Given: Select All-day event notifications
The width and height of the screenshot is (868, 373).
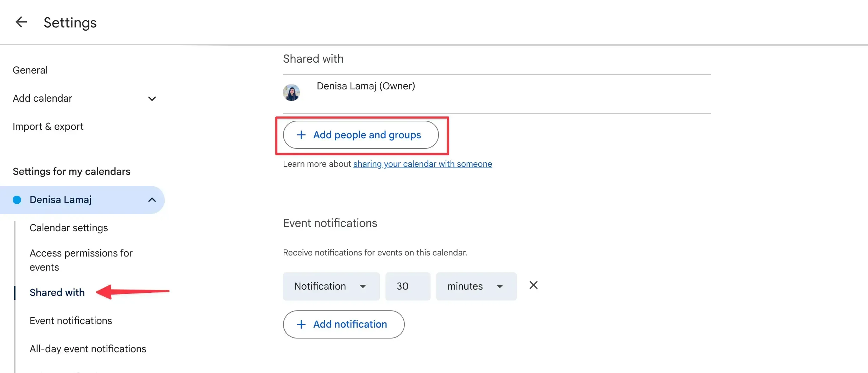Looking at the screenshot, I should [88, 349].
